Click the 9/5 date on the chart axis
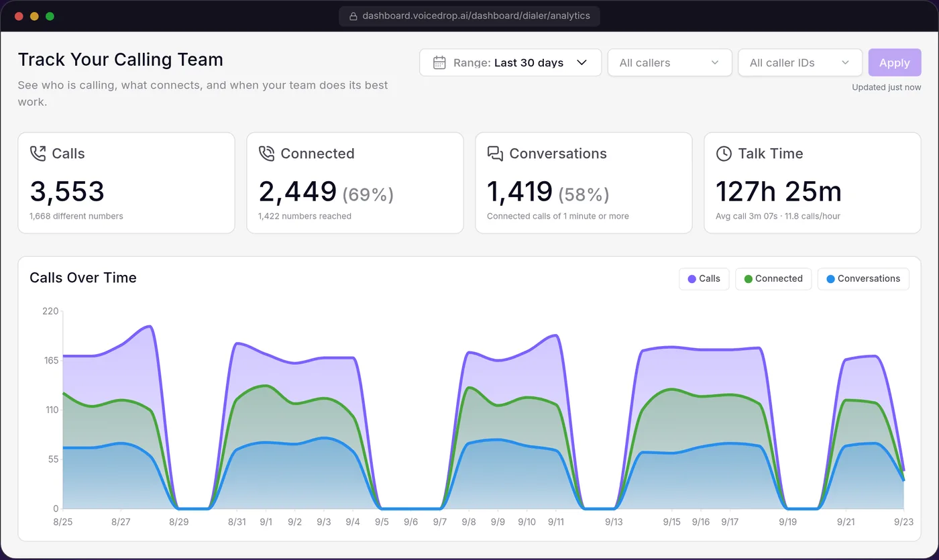 (382, 522)
